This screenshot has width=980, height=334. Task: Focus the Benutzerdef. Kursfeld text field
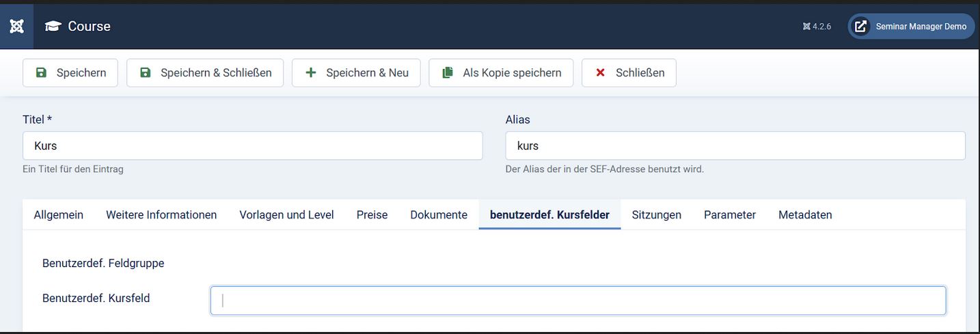[577, 301]
